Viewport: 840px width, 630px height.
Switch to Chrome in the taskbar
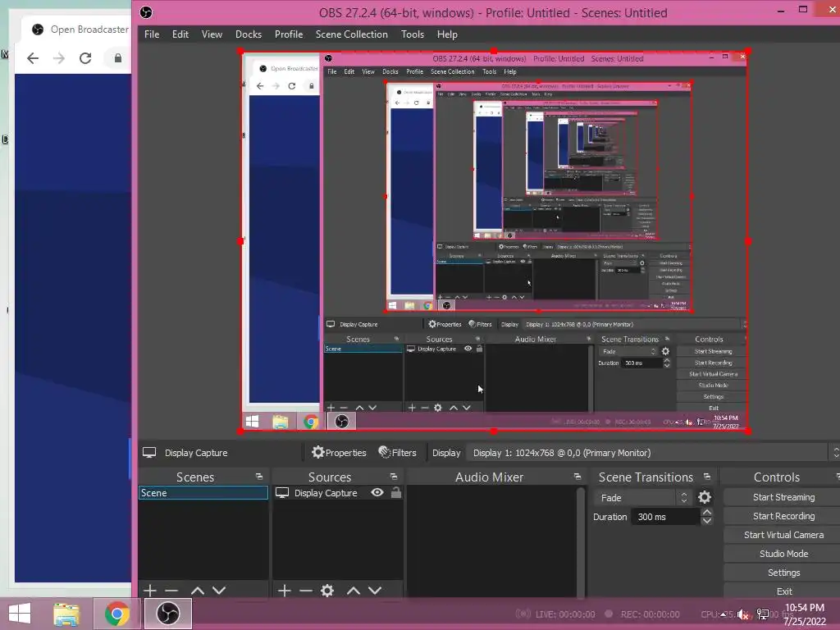point(116,614)
